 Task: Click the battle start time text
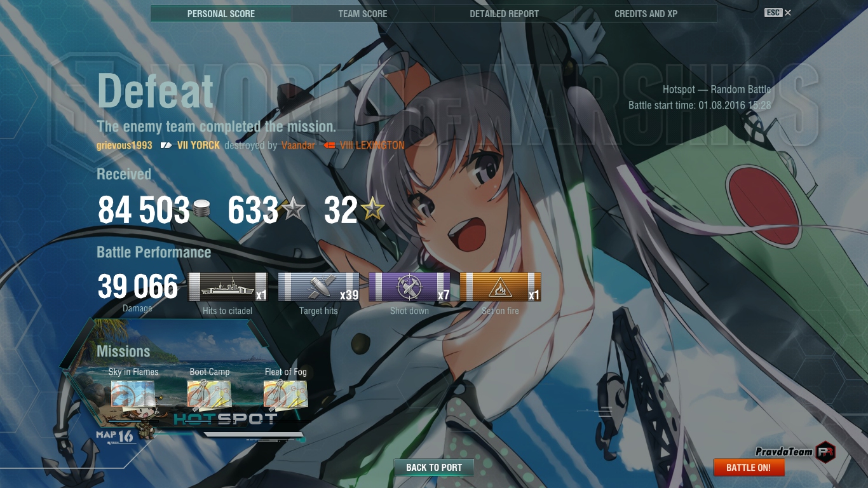[700, 105]
